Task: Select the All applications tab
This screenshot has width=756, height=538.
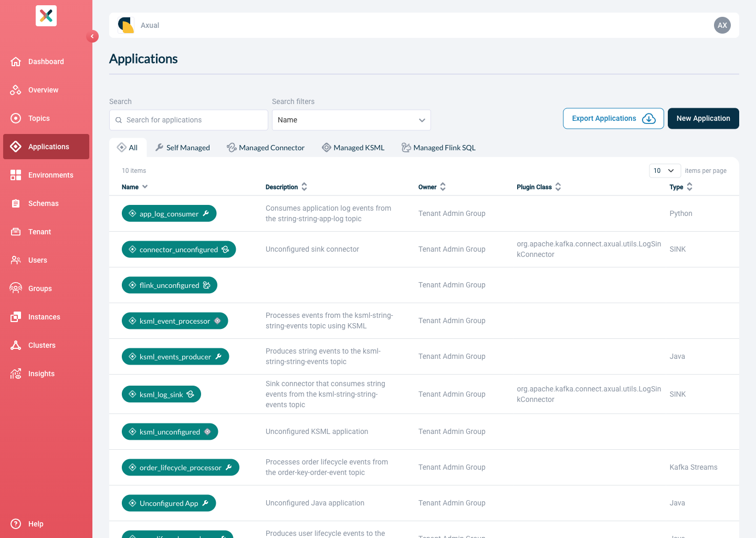Action: pos(128,148)
